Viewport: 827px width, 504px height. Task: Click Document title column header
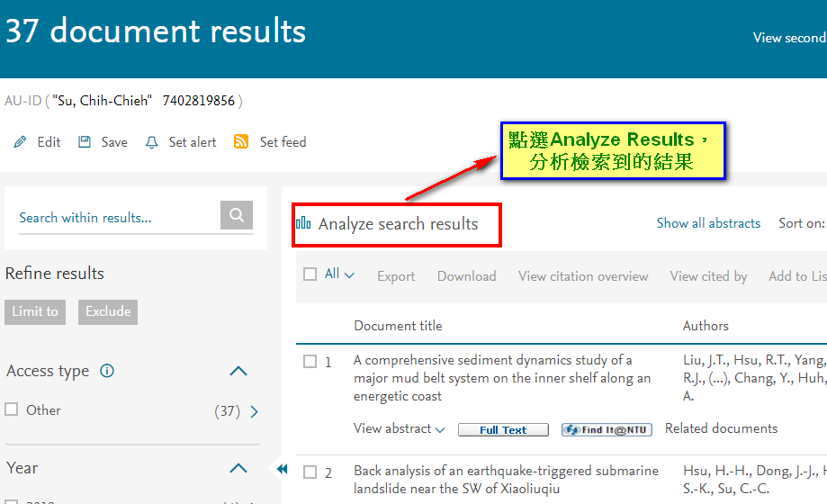point(398,326)
